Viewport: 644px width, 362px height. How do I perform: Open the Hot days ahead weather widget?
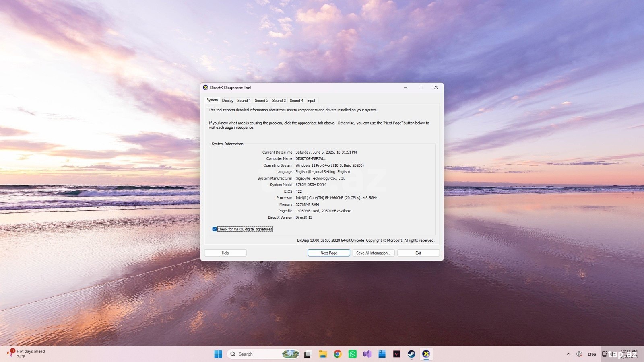click(26, 354)
